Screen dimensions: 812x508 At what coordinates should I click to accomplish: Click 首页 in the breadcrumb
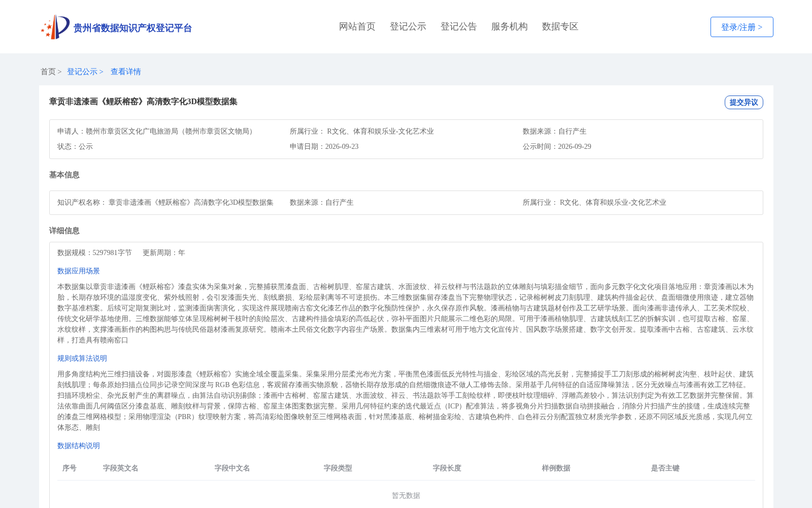[x=48, y=72]
